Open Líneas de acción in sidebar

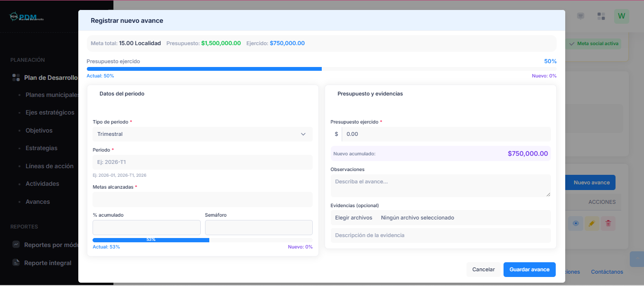49,166
